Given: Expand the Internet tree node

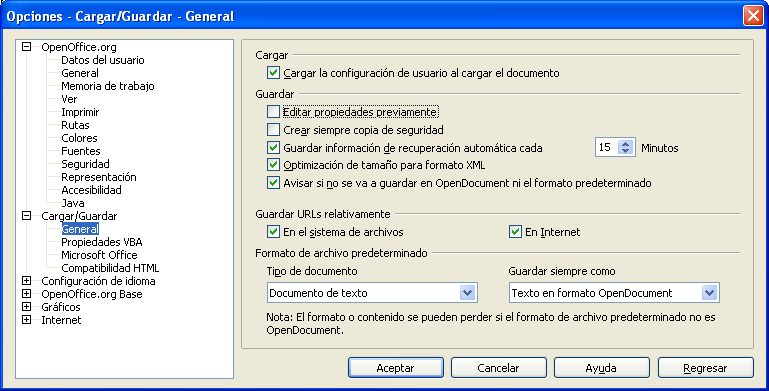Looking at the screenshot, I should pos(26,320).
